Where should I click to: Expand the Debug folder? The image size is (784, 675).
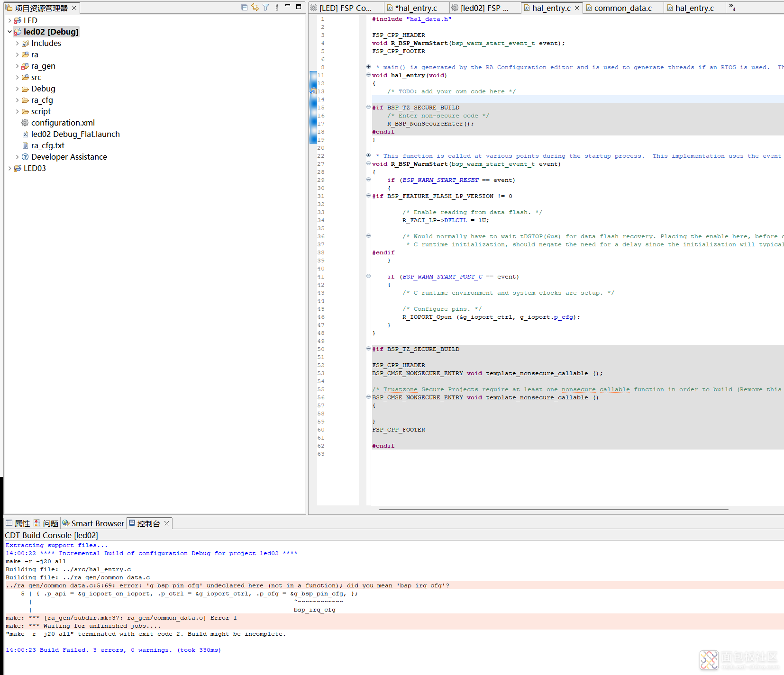click(x=17, y=89)
